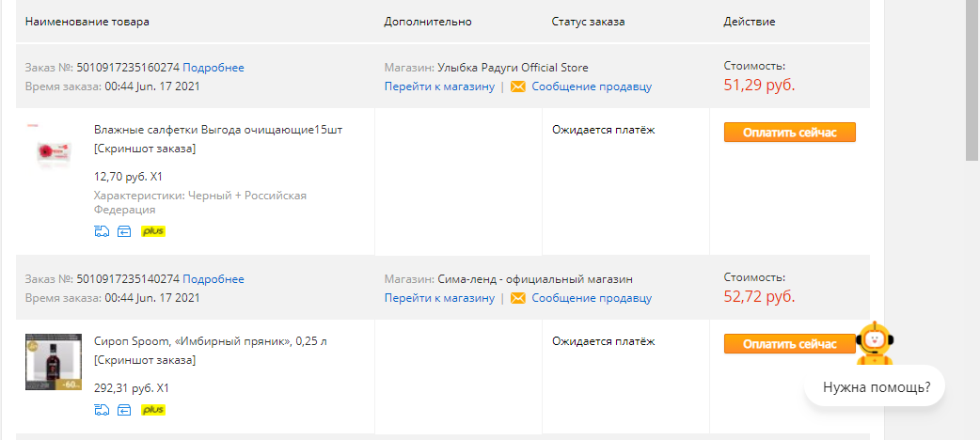
Task: Open Подробнее for order 5010917235140274
Action: tap(213, 278)
